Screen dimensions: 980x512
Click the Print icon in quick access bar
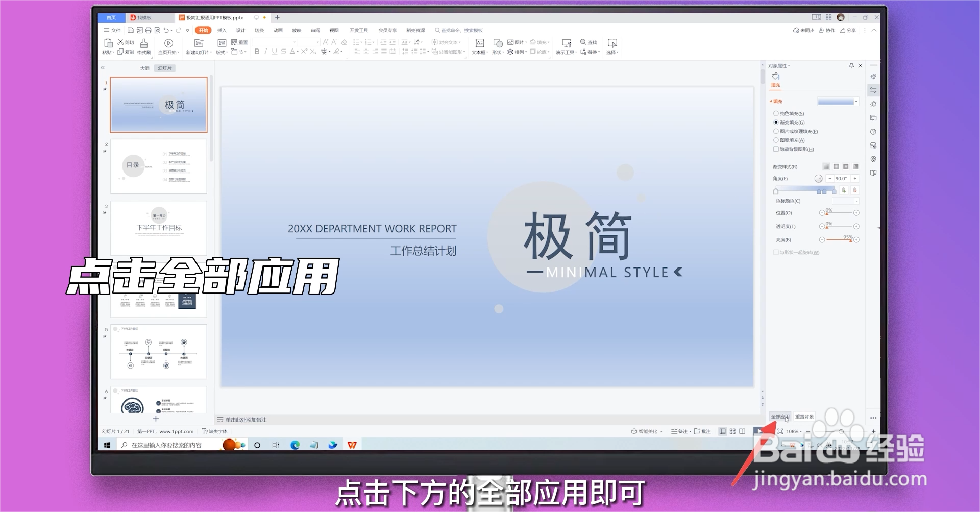[149, 31]
